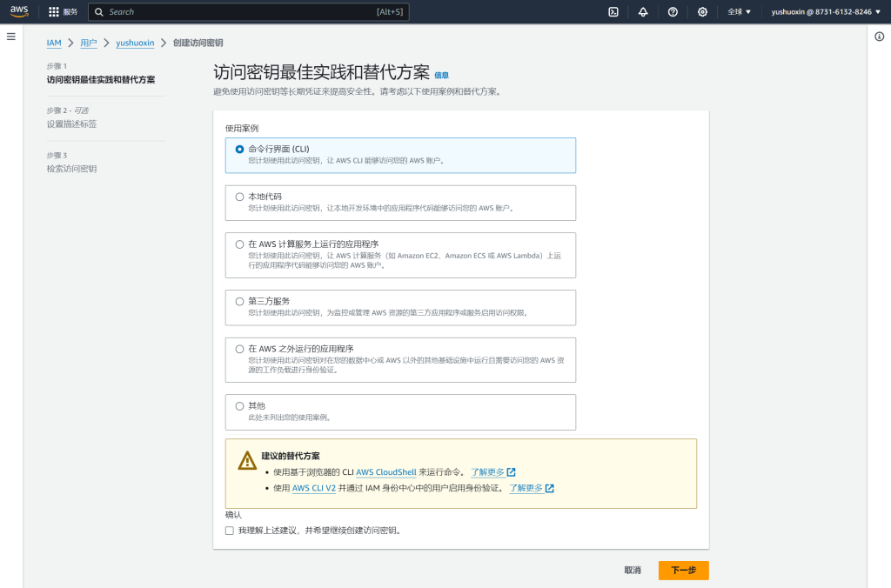Click the 取消 cancel button

coord(633,571)
